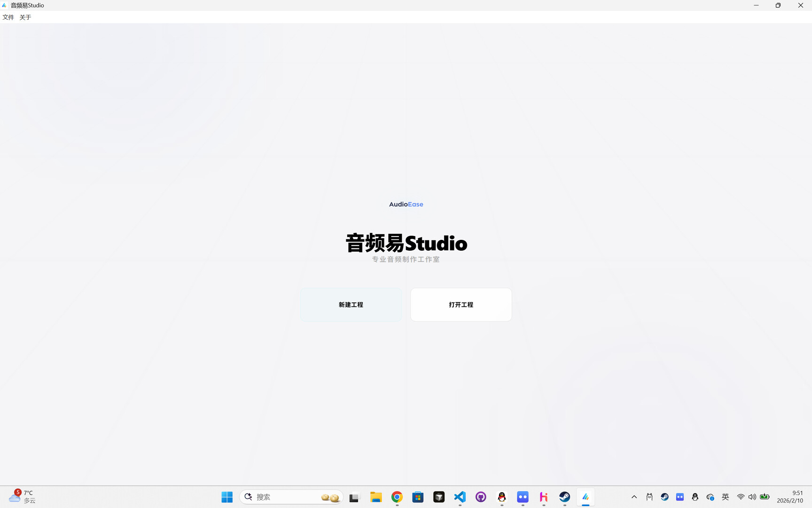The image size is (812, 508).
Task: Open the 文件 menu
Action: [x=8, y=17]
